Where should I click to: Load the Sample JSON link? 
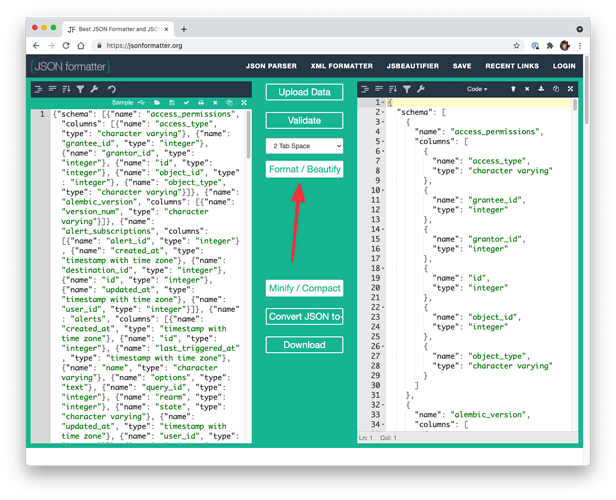tap(122, 103)
